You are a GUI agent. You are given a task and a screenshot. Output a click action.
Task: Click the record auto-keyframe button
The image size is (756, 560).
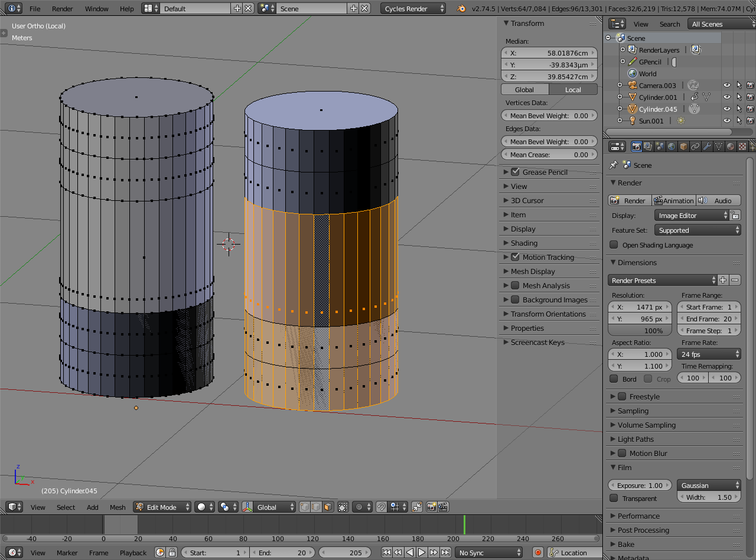[x=538, y=553]
